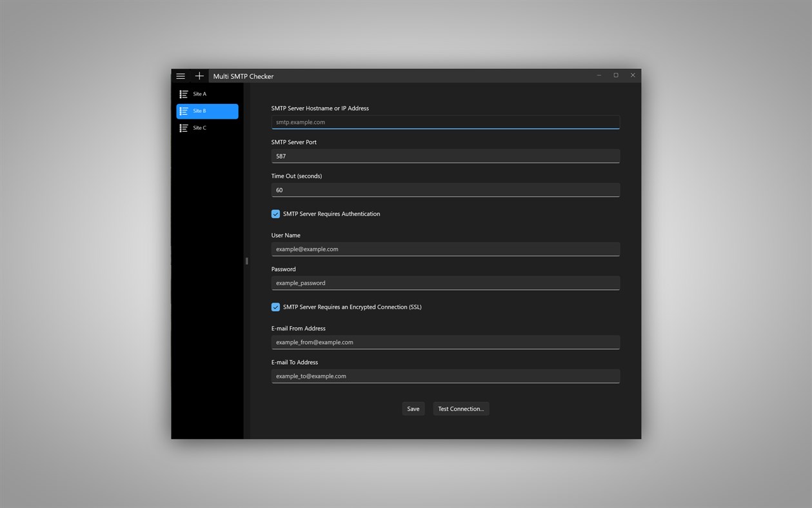Click the sidebar scrollbar thumb
The height and width of the screenshot is (508, 812).
coord(246,261)
